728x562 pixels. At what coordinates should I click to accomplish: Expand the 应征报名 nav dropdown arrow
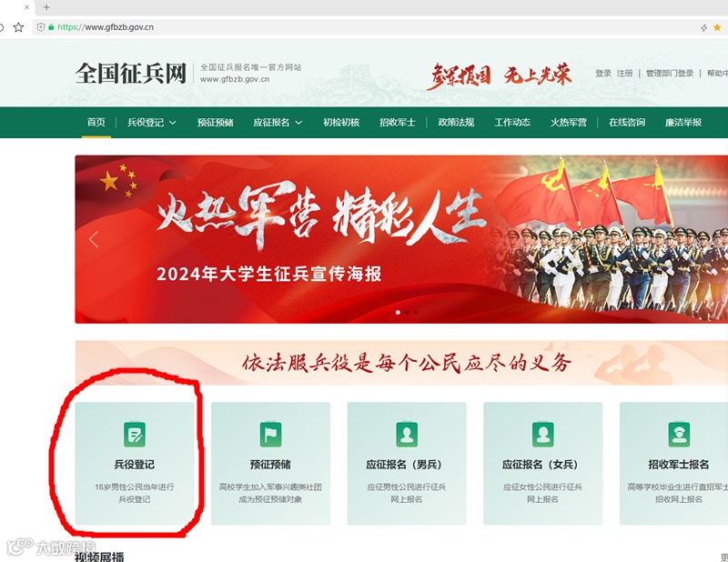pyautogui.click(x=298, y=123)
